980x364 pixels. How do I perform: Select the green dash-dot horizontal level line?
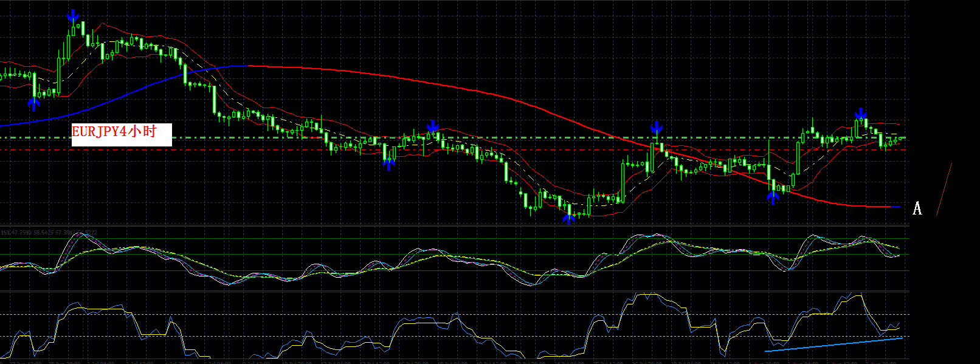(454, 138)
